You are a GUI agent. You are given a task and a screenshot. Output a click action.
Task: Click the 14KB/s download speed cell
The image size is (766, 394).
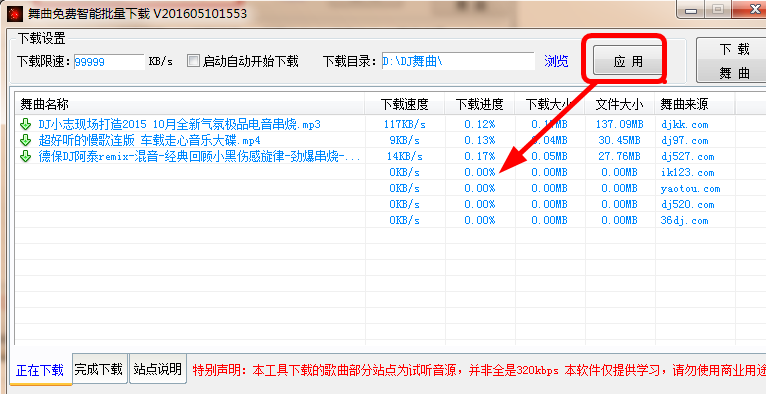point(404,157)
